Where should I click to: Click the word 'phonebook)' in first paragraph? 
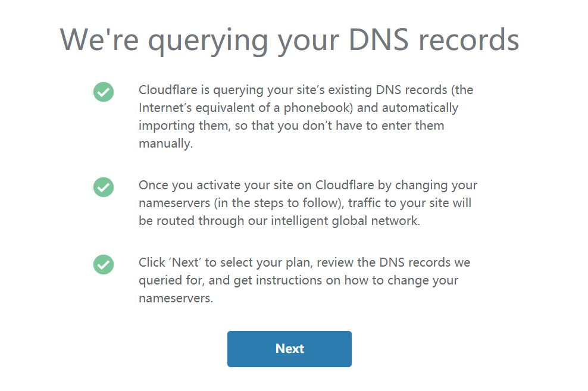click(318, 108)
